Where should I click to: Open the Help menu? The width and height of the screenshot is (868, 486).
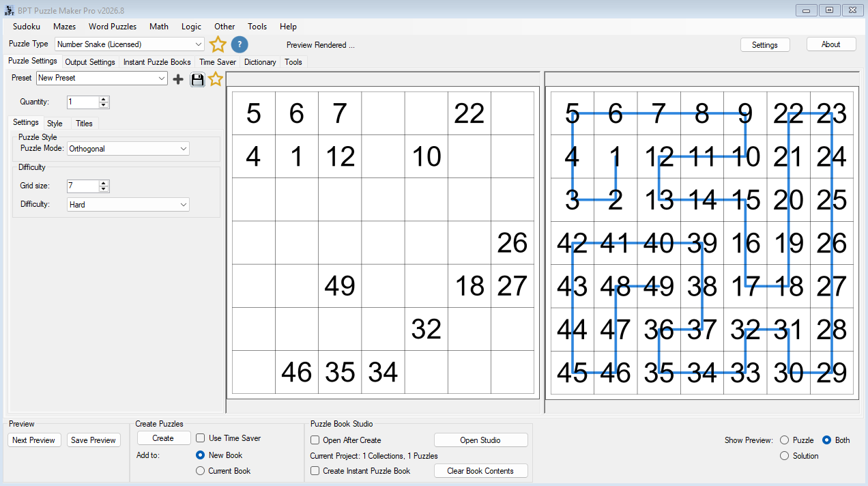pos(288,27)
